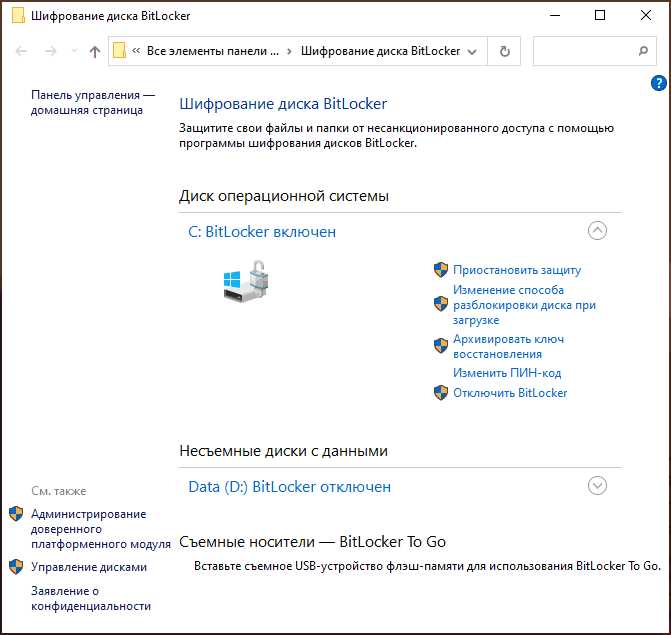
Task: Click the blue Help question mark icon
Action: [659, 83]
